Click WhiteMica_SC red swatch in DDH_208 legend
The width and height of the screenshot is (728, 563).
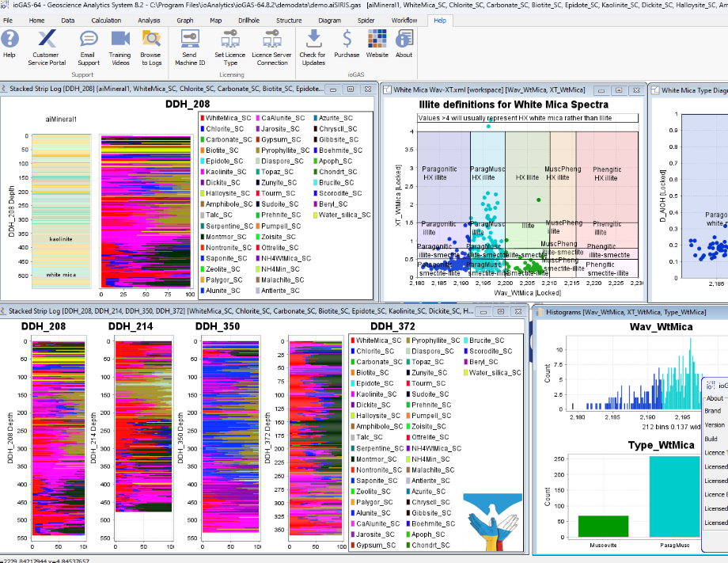tap(203, 118)
